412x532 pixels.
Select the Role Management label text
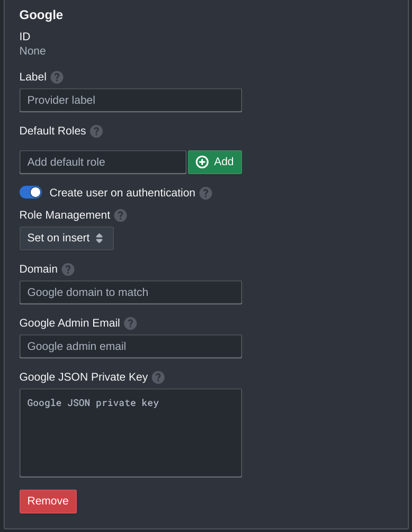point(65,215)
